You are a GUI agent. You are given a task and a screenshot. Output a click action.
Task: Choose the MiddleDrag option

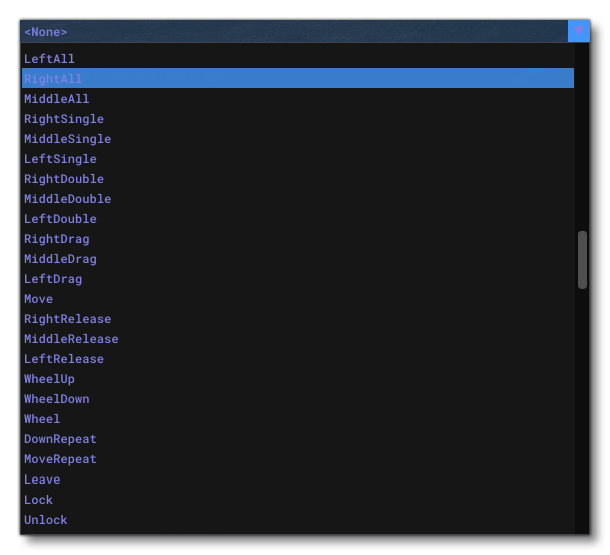61,259
